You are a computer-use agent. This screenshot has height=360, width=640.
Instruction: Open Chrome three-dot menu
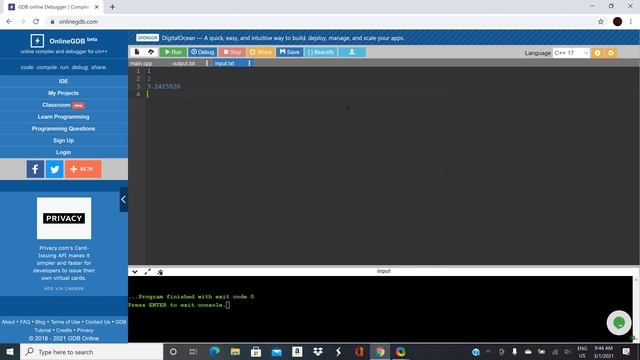[x=631, y=22]
